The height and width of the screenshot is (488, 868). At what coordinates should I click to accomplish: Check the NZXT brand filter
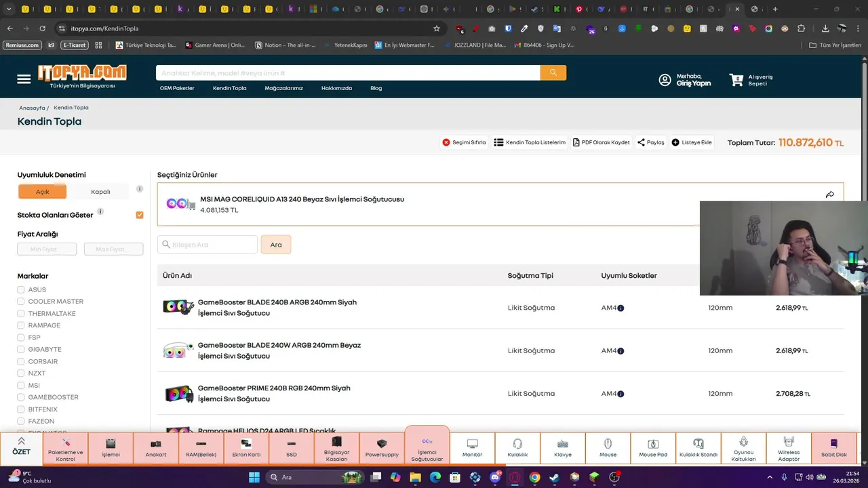[21, 373]
